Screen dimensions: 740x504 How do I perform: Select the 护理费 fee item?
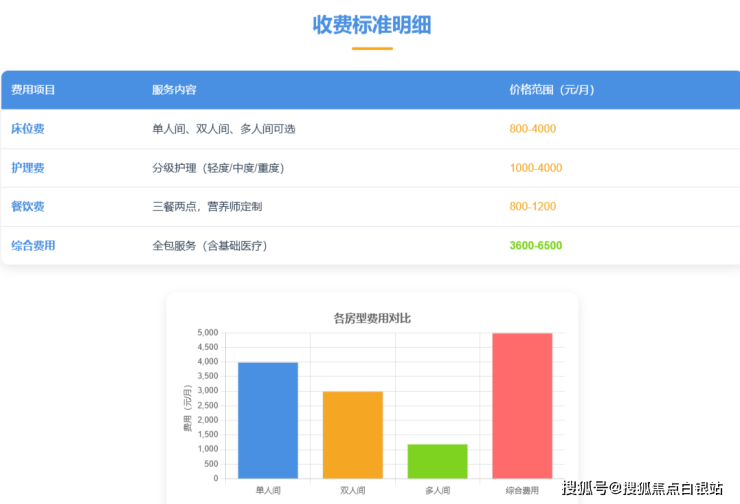[x=28, y=168]
